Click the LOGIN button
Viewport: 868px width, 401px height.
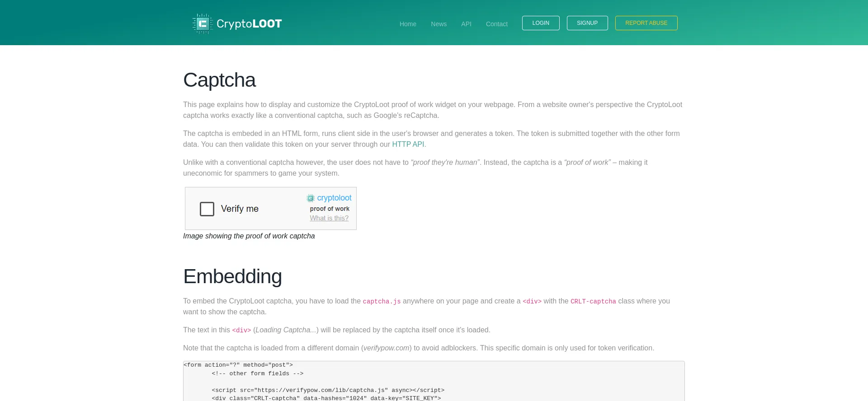[541, 23]
